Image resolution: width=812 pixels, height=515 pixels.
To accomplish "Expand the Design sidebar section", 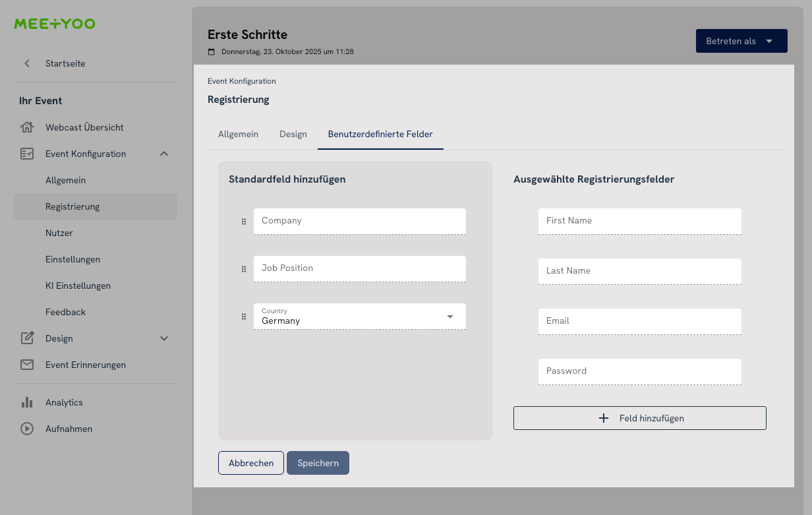I will 164,338.
